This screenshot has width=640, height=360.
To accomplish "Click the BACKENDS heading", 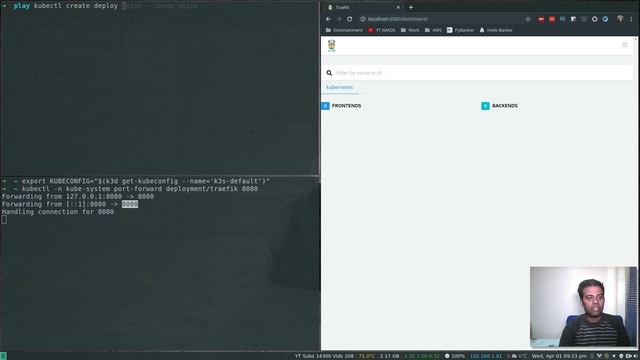I will pos(505,106).
